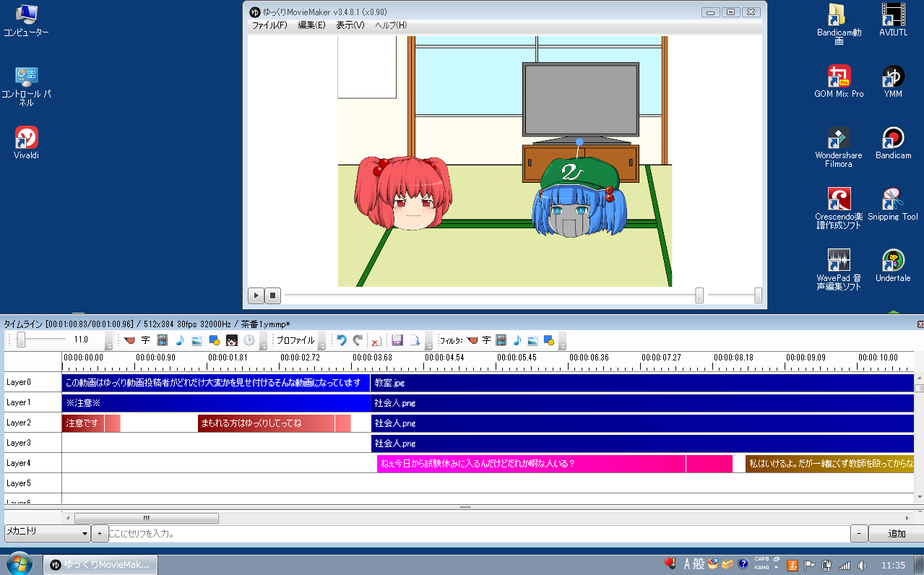Click the preview seek bar handle
924x575 pixels.
pyautogui.click(x=699, y=295)
